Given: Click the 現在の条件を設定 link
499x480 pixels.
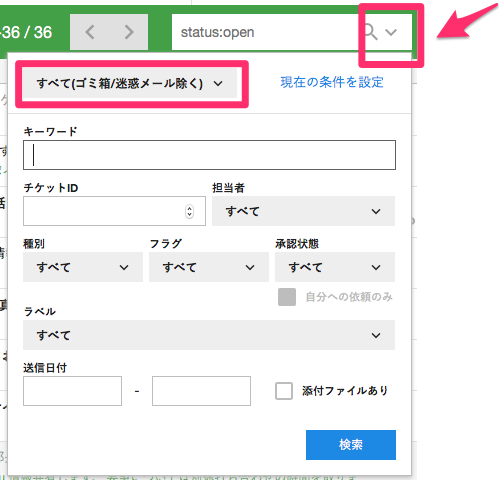Looking at the screenshot, I should coord(332,82).
